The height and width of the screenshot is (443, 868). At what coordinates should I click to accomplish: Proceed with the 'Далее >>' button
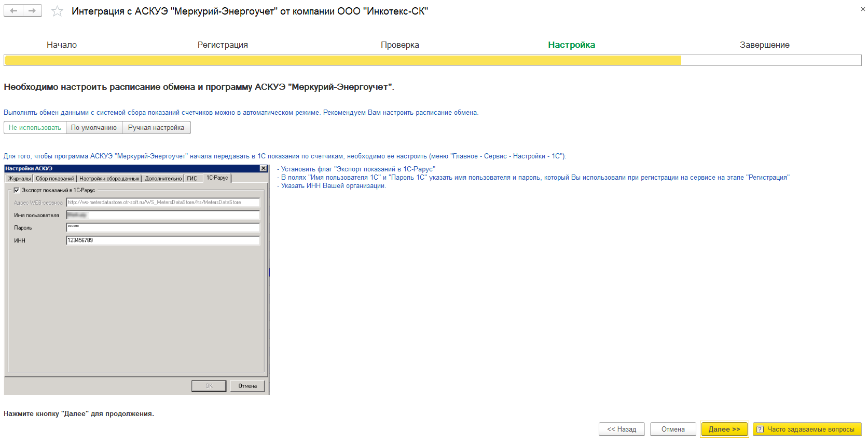click(724, 429)
